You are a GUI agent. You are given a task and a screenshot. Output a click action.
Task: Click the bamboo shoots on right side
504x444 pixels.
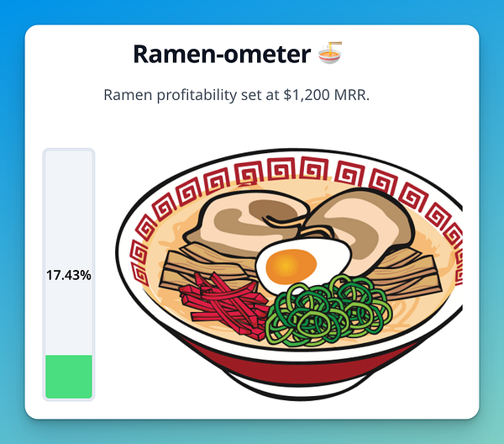point(408,273)
